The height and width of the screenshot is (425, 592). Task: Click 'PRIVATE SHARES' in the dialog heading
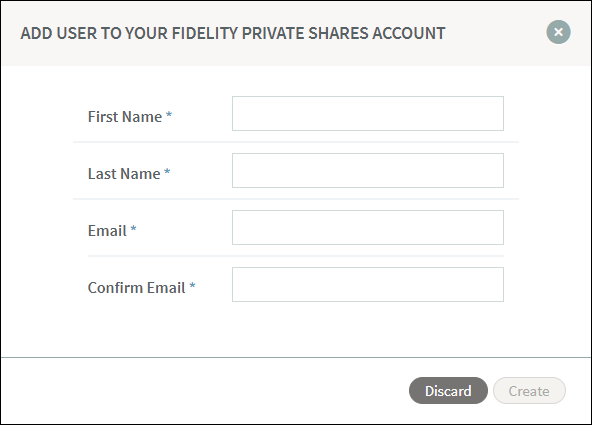point(305,33)
